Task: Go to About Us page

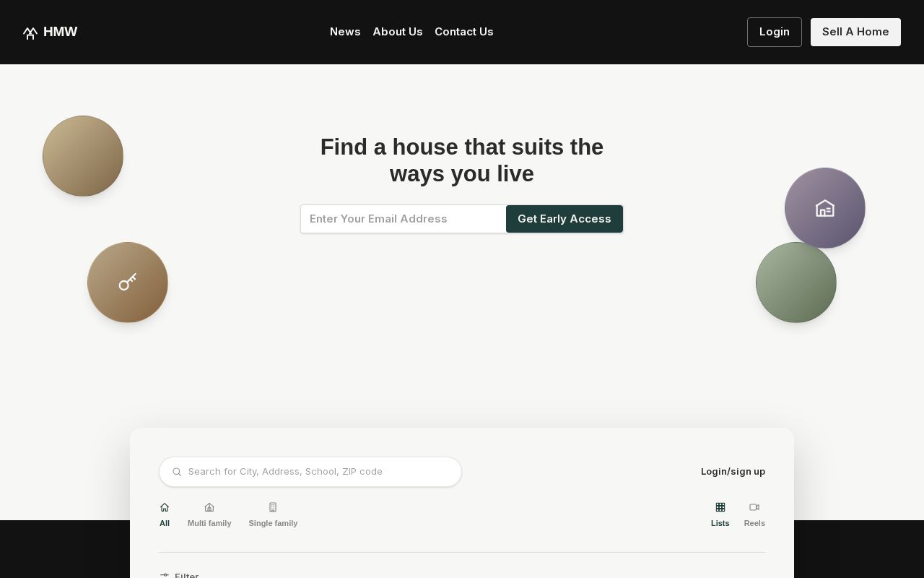Action: (398, 32)
